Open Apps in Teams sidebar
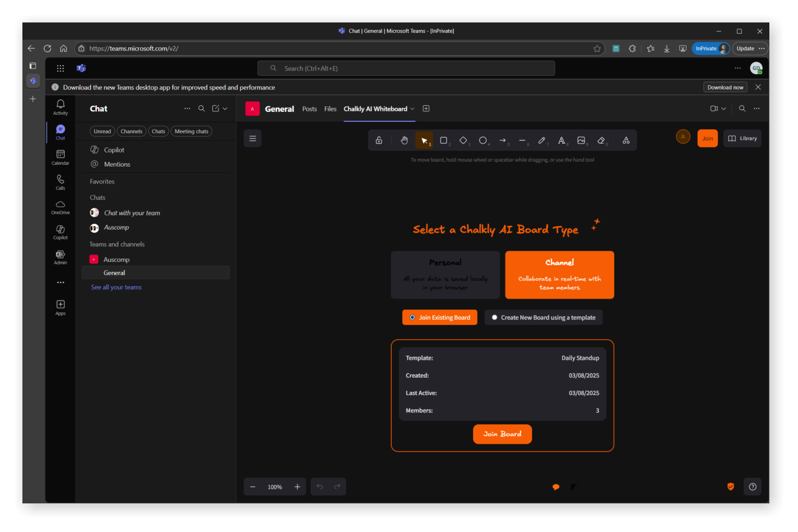Viewport: 798px width, 532px height. pyautogui.click(x=60, y=307)
